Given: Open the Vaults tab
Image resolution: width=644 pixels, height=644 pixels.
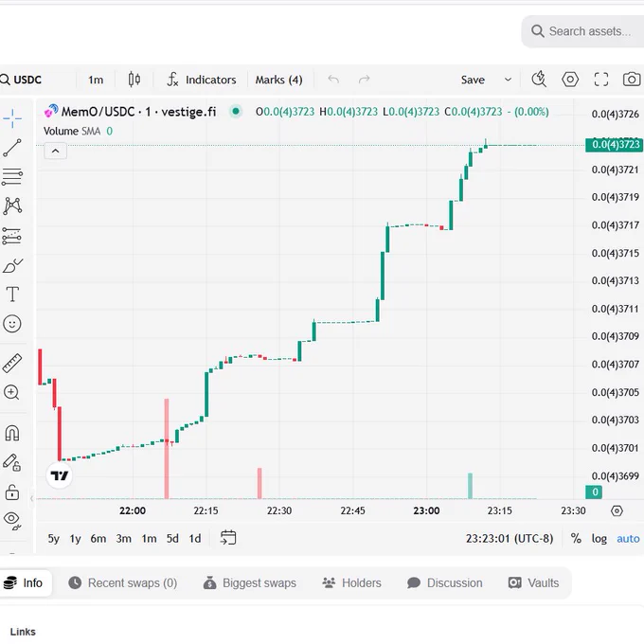Looking at the screenshot, I should click(533, 582).
